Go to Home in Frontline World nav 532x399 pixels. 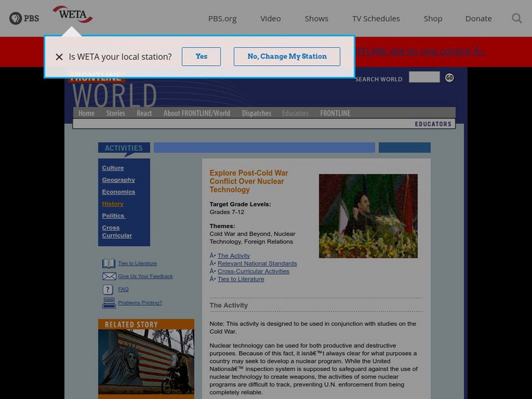(86, 113)
